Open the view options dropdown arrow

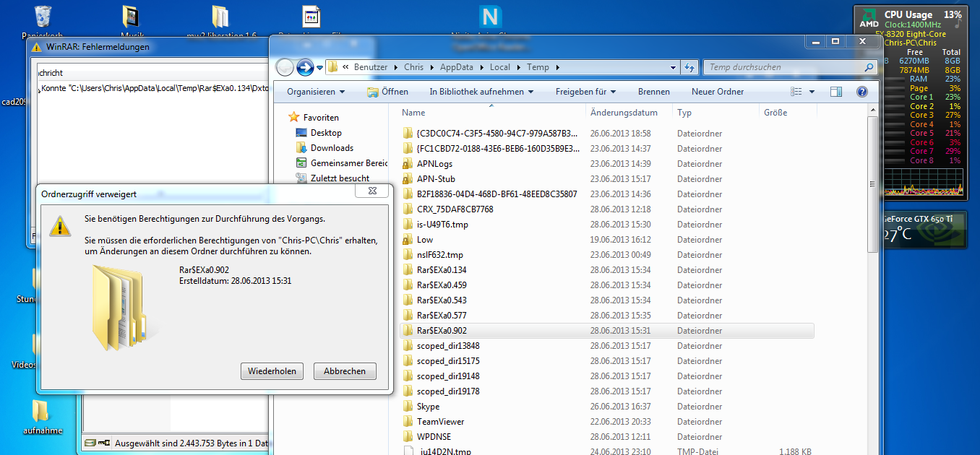coord(812,92)
